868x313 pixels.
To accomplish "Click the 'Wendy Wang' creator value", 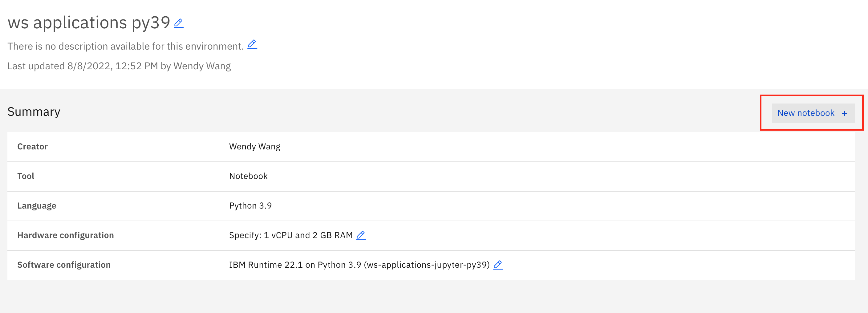I will [255, 147].
